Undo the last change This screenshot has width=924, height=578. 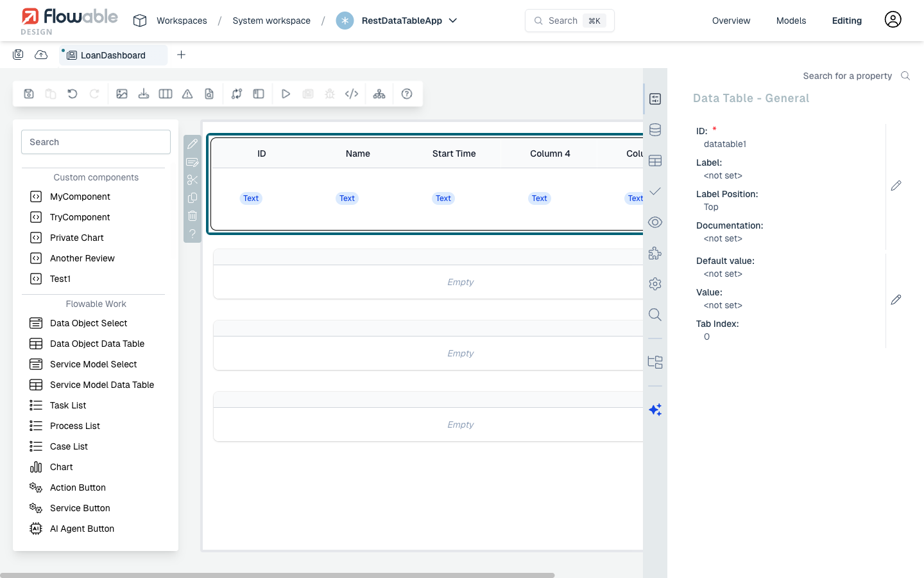(72, 94)
